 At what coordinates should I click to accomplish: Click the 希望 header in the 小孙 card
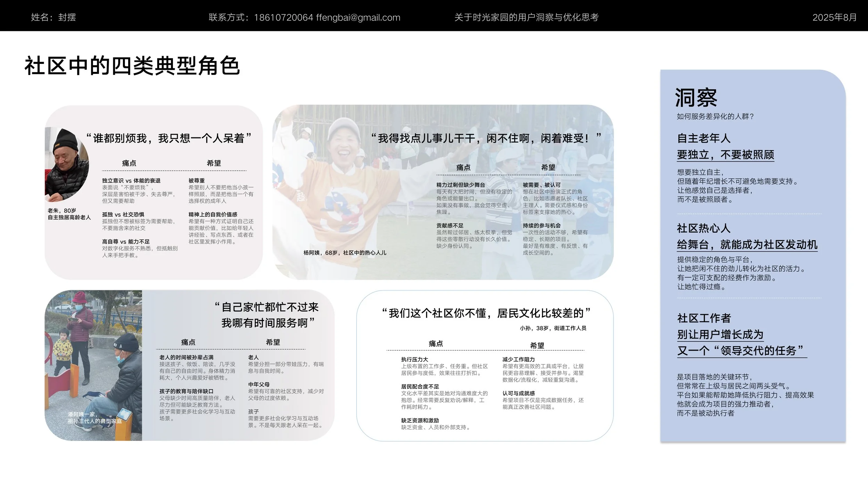coord(537,345)
